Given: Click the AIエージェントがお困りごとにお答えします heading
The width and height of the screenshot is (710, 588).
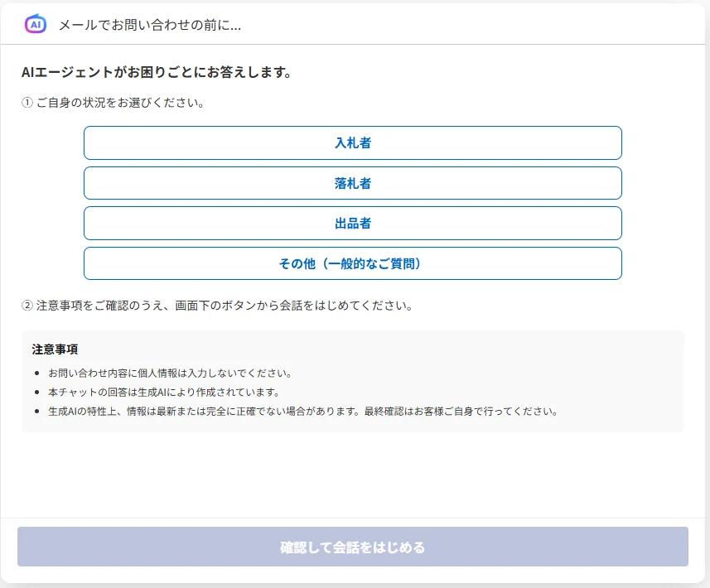Looking at the screenshot, I should click(x=157, y=72).
